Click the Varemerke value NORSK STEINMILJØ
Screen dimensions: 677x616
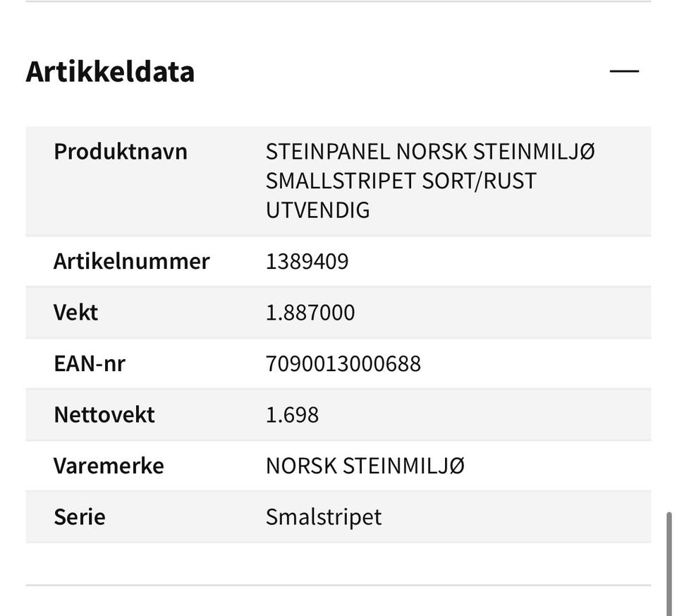coord(365,466)
